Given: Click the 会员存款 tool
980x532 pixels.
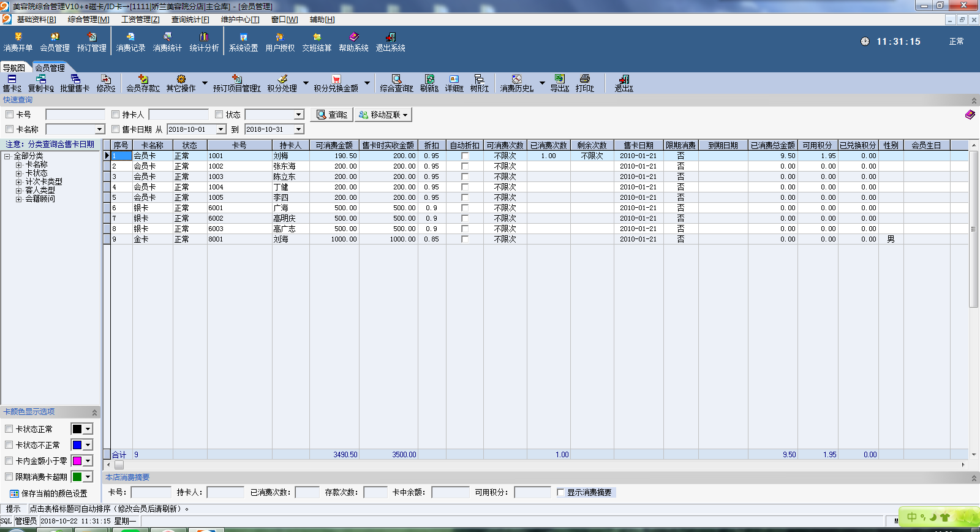Looking at the screenshot, I should 143,83.
